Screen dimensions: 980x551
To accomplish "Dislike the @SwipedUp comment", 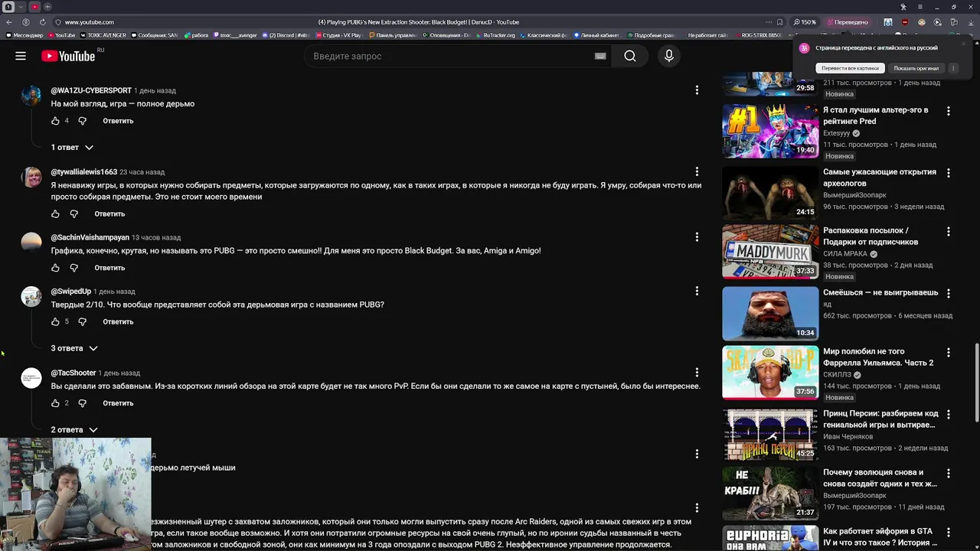I will click(82, 322).
